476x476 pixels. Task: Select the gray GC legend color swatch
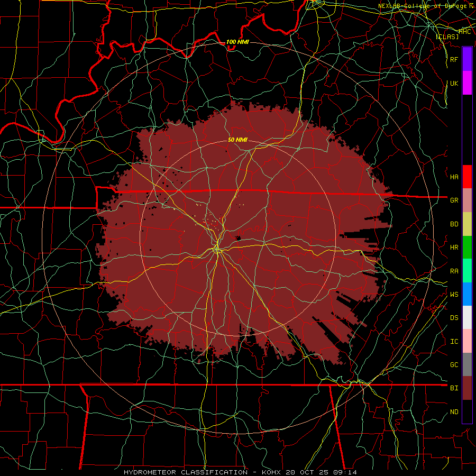[x=467, y=364]
